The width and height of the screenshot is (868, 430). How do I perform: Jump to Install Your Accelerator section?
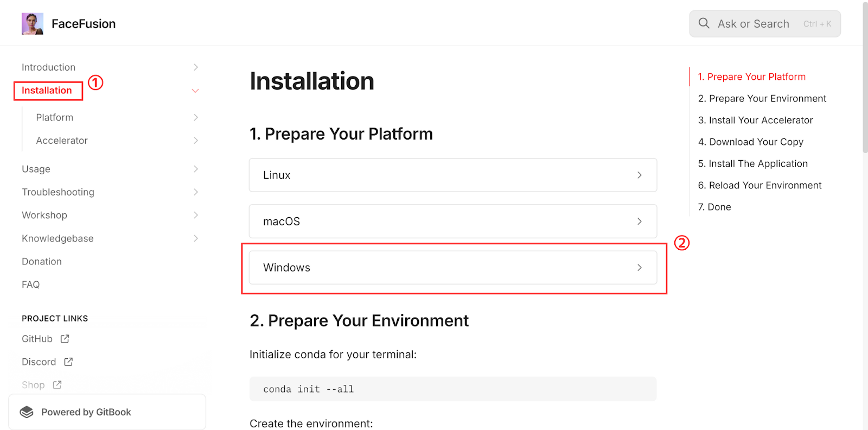coord(755,120)
